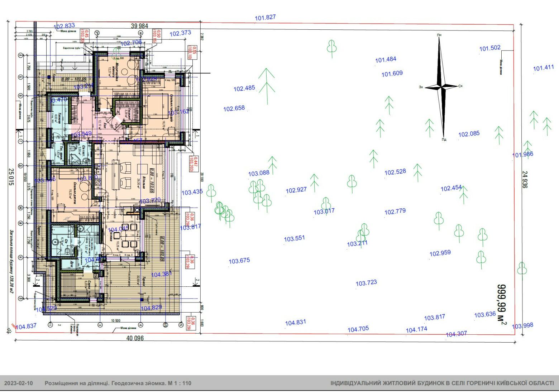Select the elevation 104.829
This screenshot has height=392, width=559.
click(x=151, y=308)
